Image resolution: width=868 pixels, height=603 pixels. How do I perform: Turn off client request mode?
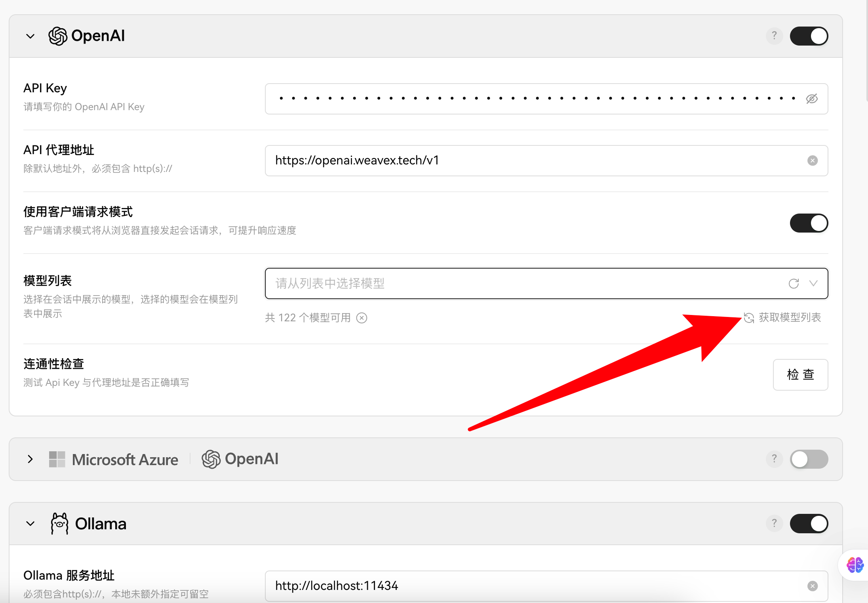[809, 223]
